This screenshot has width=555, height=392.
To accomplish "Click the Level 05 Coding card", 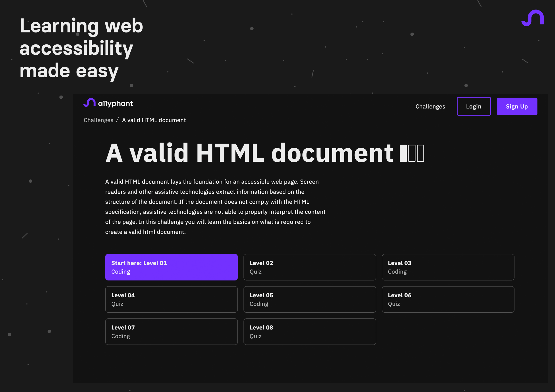I will 310,300.
